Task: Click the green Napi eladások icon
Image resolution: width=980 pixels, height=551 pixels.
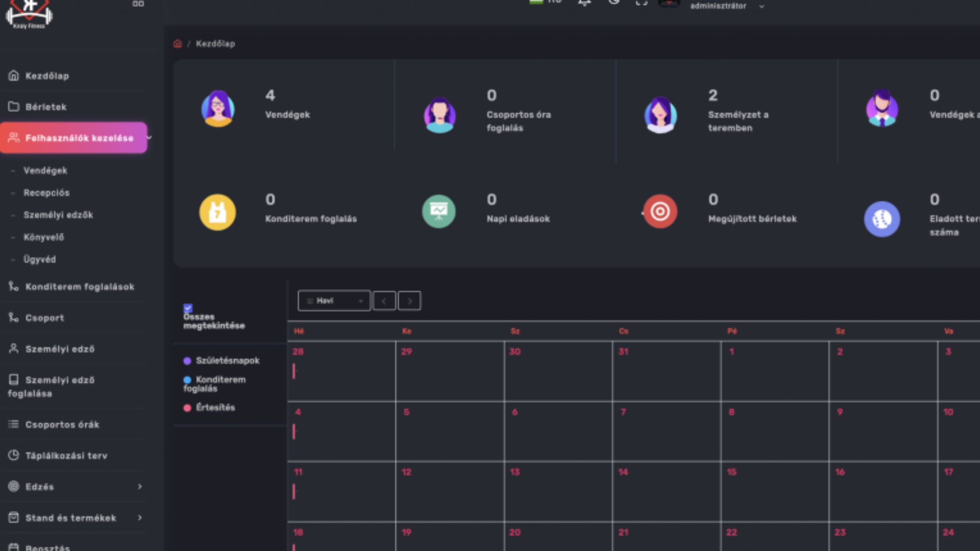Action: [439, 212]
